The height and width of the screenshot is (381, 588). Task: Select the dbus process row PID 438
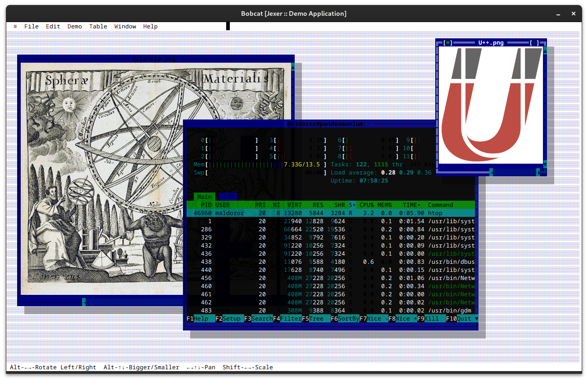[331, 262]
